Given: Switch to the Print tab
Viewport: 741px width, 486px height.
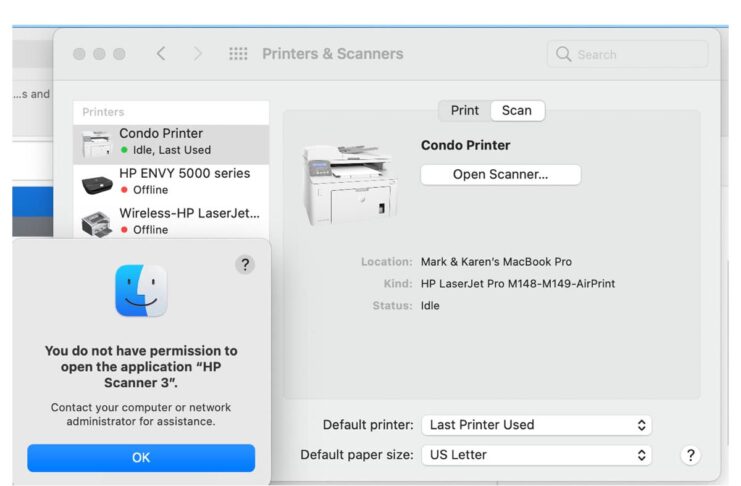Looking at the screenshot, I should (x=465, y=111).
